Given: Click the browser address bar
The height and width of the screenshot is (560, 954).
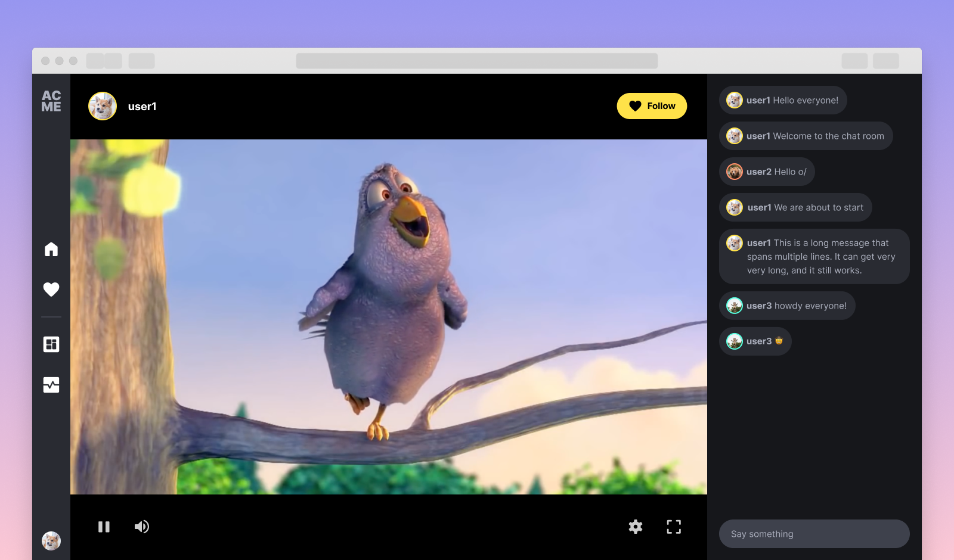Looking at the screenshot, I should [x=477, y=61].
